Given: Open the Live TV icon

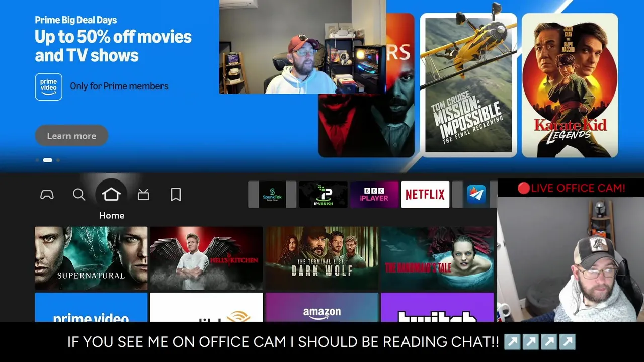Looking at the screenshot, I should [143, 195].
